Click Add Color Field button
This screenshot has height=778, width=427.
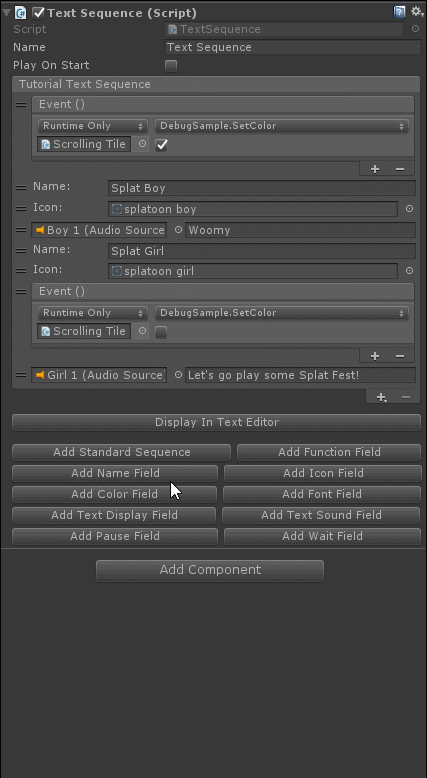pyautogui.click(x=115, y=494)
